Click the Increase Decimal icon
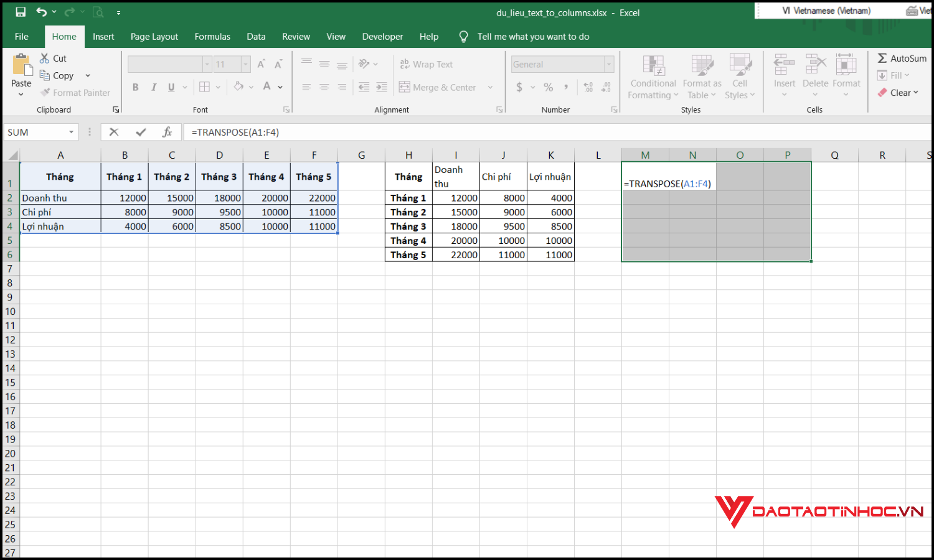Viewport: 934px width, 560px height. pos(588,87)
